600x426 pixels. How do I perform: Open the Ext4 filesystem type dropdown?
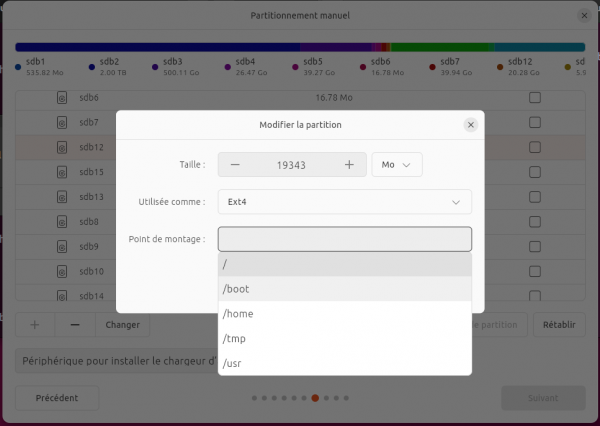(345, 202)
